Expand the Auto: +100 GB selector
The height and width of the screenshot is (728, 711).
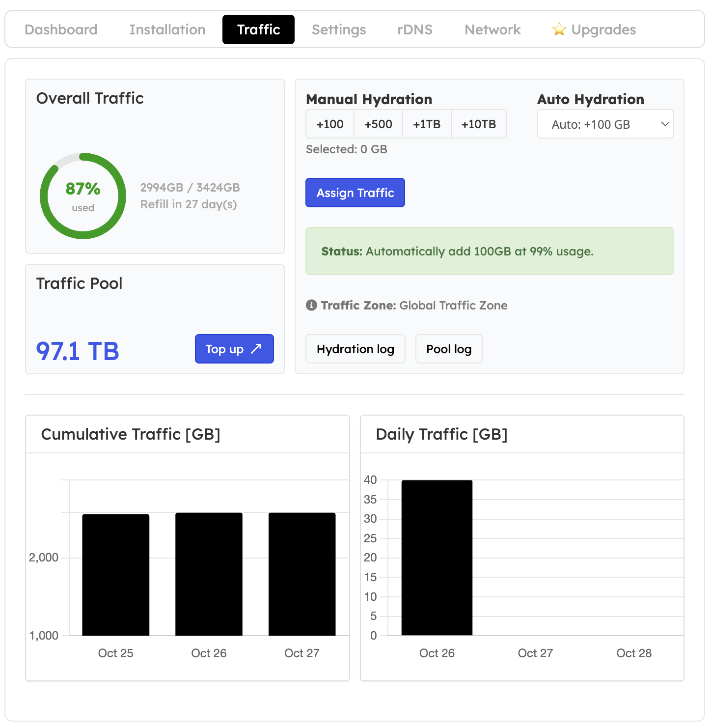pos(605,124)
